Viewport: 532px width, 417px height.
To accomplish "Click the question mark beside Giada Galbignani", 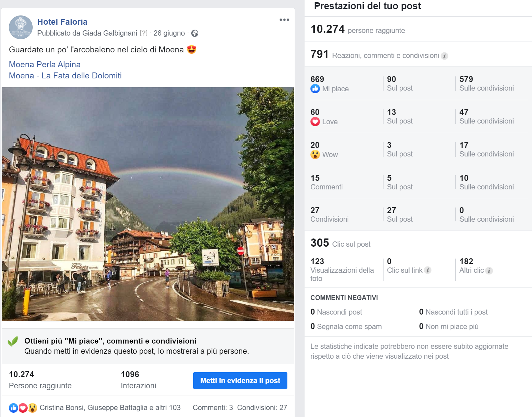I will [x=144, y=33].
